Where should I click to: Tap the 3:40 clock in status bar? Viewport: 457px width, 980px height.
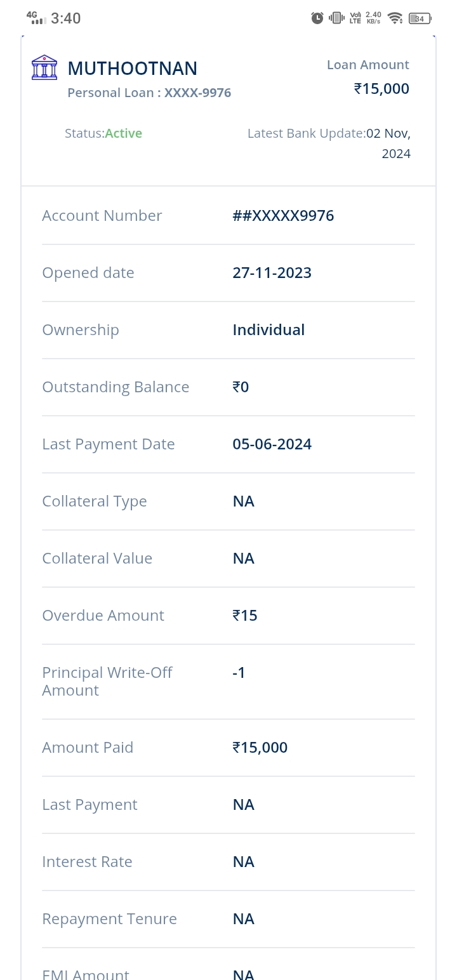coord(65,18)
